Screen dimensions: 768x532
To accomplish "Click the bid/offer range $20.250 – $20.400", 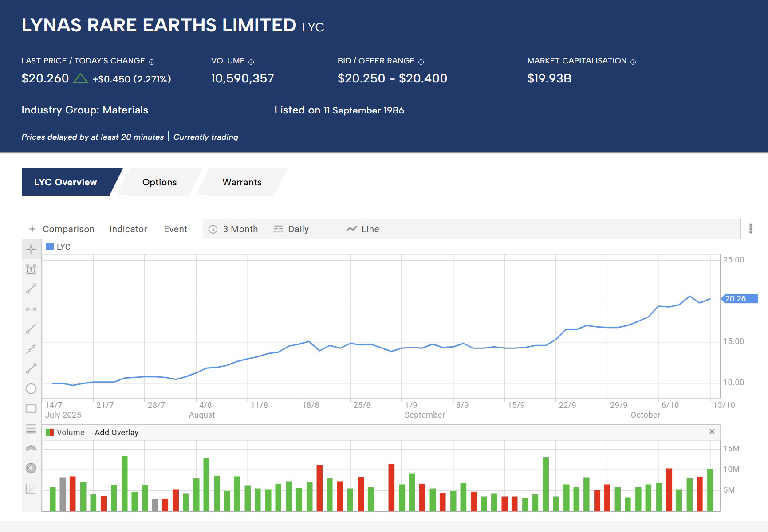I will (x=393, y=78).
